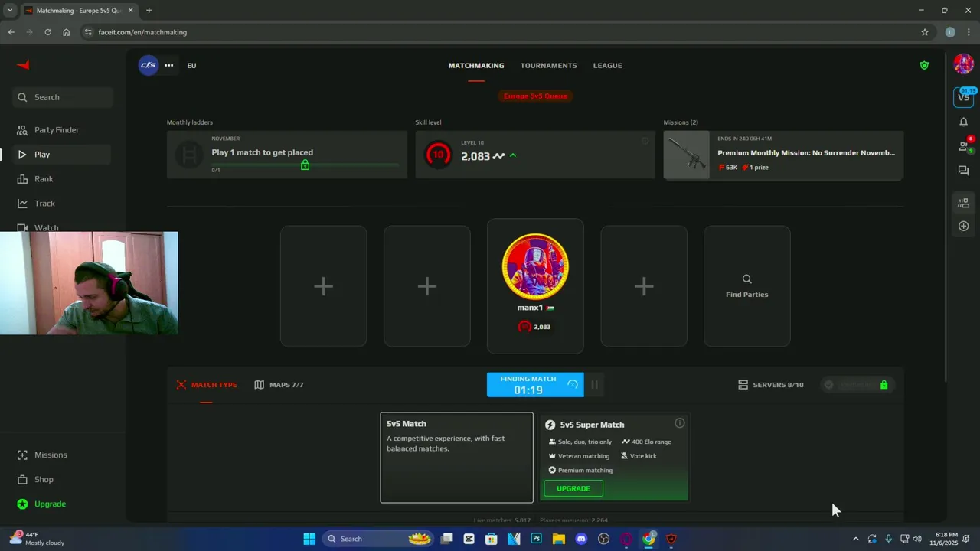Open Photoshop from the taskbar
Viewport: 980px width, 551px height.
tap(537, 539)
